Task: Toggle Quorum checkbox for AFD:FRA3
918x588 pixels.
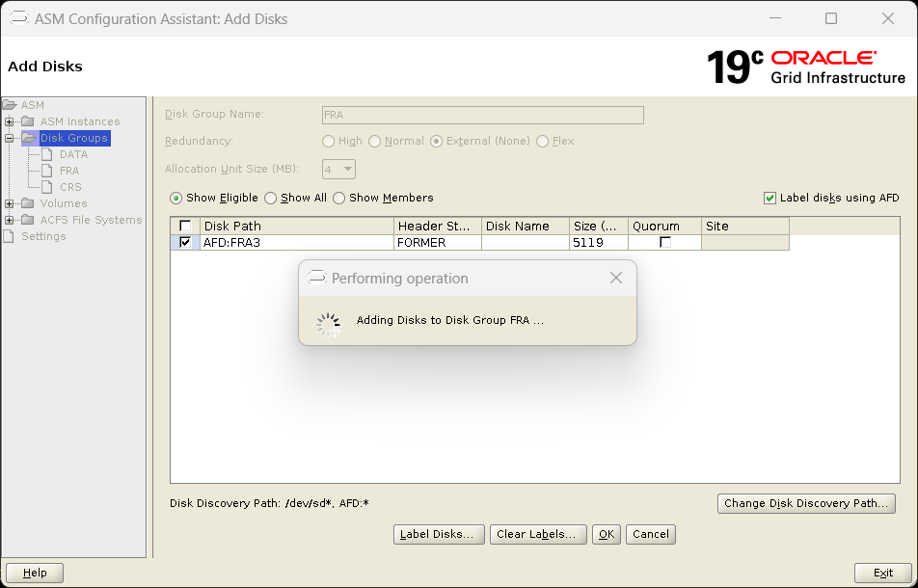Action: click(665, 242)
